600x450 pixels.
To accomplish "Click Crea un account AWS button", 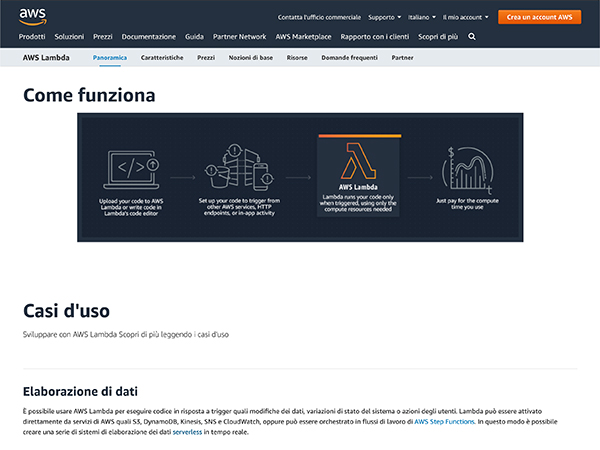I will 540,17.
